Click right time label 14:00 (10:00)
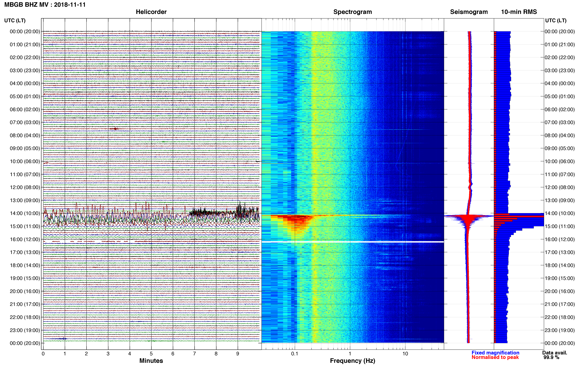 tap(560, 213)
